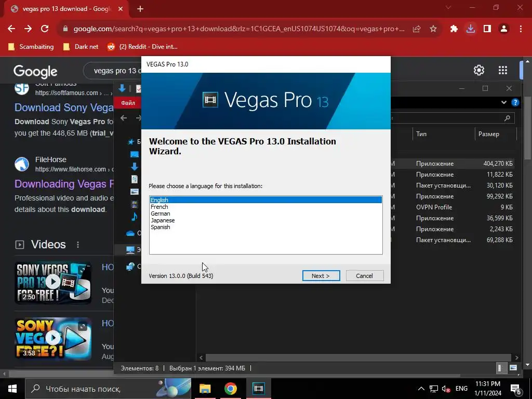Reload the Google search page
The image size is (532, 399).
(x=45, y=29)
